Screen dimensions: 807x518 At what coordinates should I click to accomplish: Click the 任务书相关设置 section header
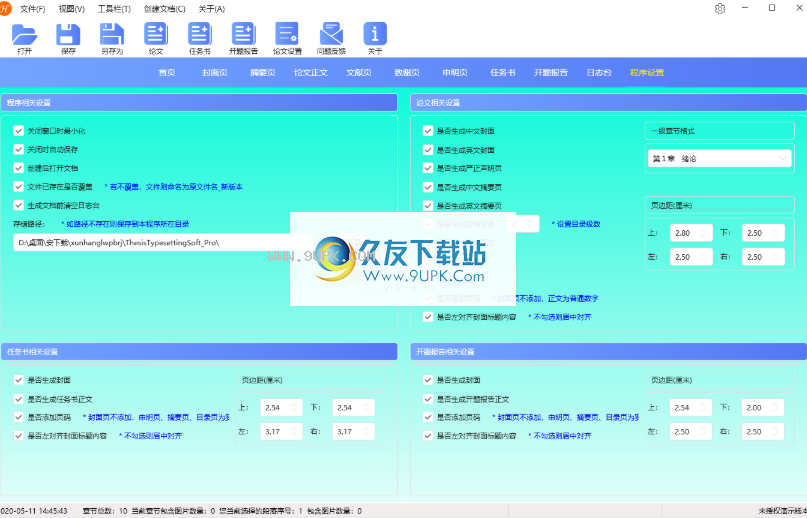pos(199,352)
